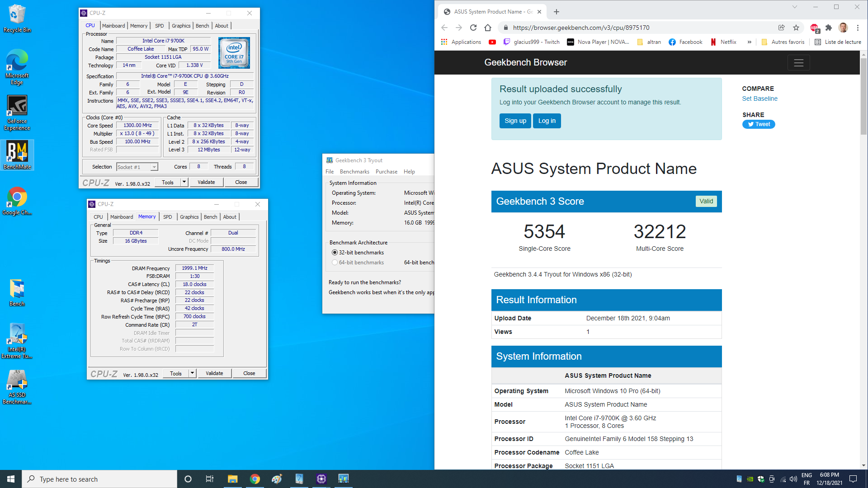Open the Chrome share page icon
868x488 pixels.
782,28
